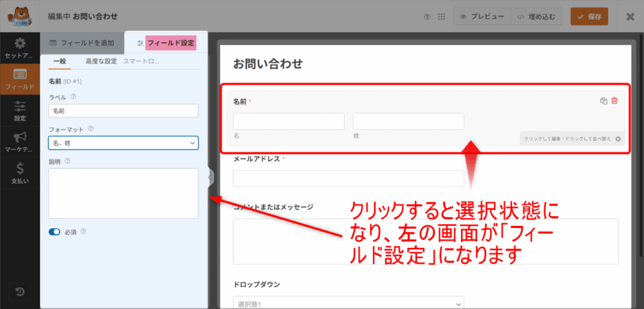Select the 高度な設定 sub-tab
Viewport: 644px width, 309px height.
click(101, 62)
